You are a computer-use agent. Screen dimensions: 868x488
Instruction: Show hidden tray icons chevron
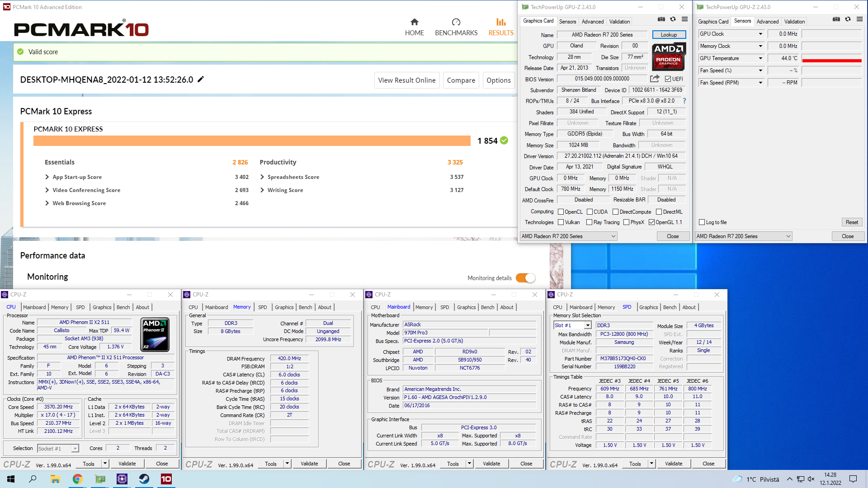click(x=789, y=479)
